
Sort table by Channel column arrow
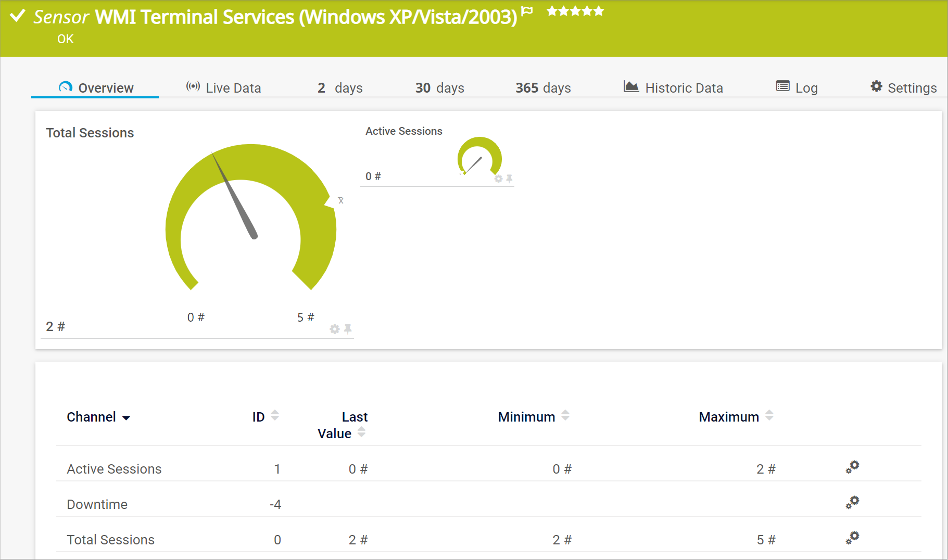coord(126,418)
